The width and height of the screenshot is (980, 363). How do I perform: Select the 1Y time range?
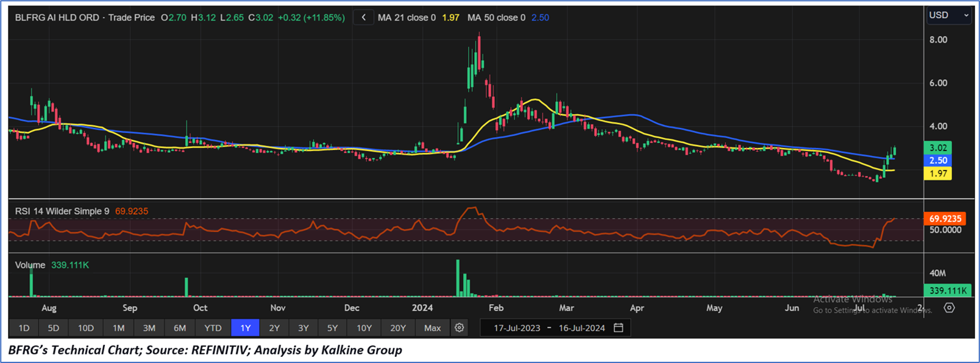[x=245, y=328]
